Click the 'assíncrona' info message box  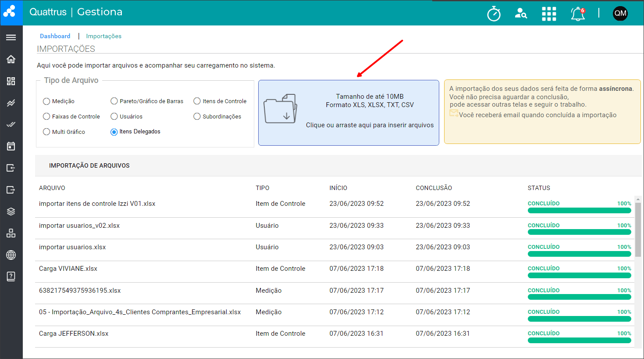point(542,111)
